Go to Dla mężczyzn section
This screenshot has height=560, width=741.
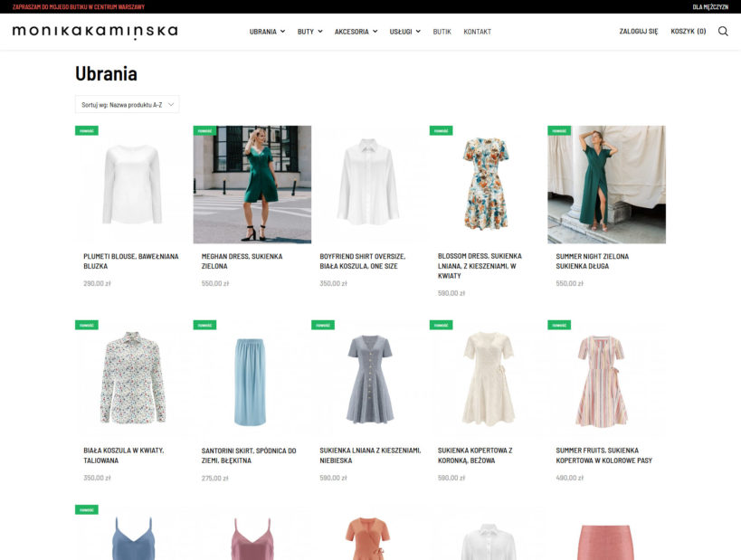point(710,6)
